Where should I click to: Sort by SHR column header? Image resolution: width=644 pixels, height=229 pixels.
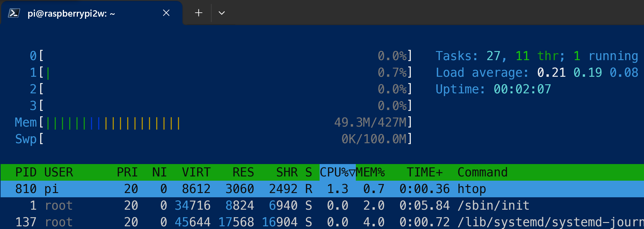[x=287, y=172]
